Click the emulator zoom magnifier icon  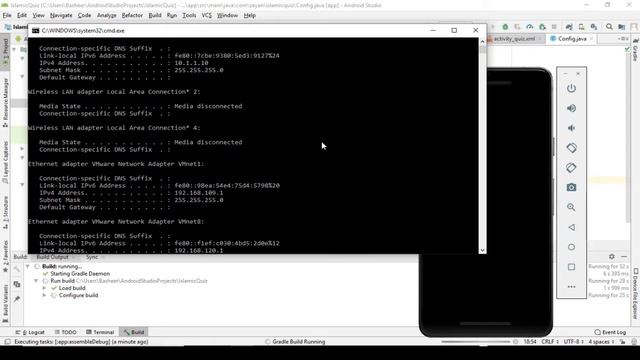[571, 207]
